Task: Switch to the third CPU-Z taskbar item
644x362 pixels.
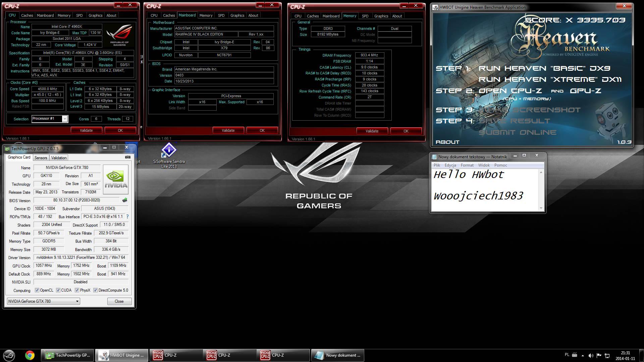Action: click(x=283, y=355)
